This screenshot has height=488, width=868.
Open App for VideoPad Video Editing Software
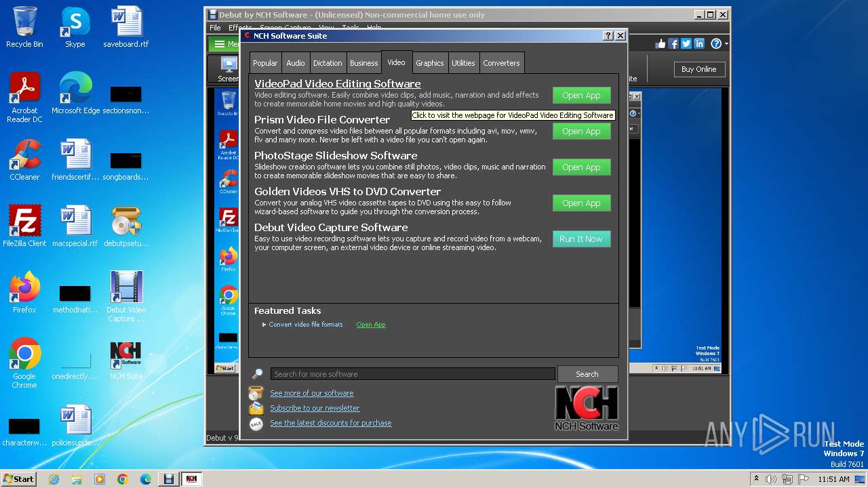coord(581,96)
